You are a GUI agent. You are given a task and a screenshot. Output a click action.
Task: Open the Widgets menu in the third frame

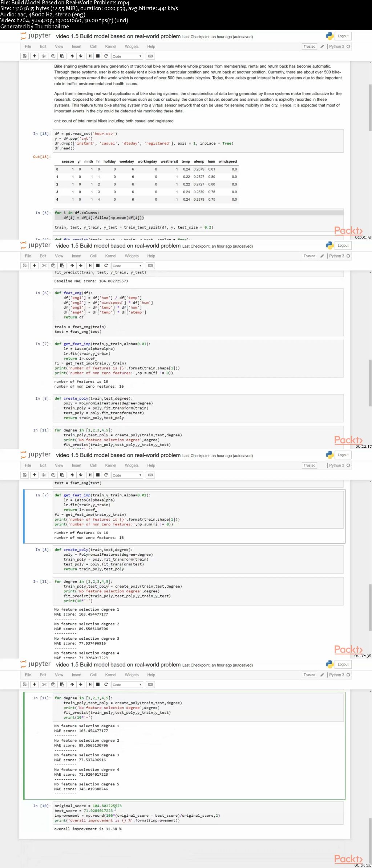[132, 465]
